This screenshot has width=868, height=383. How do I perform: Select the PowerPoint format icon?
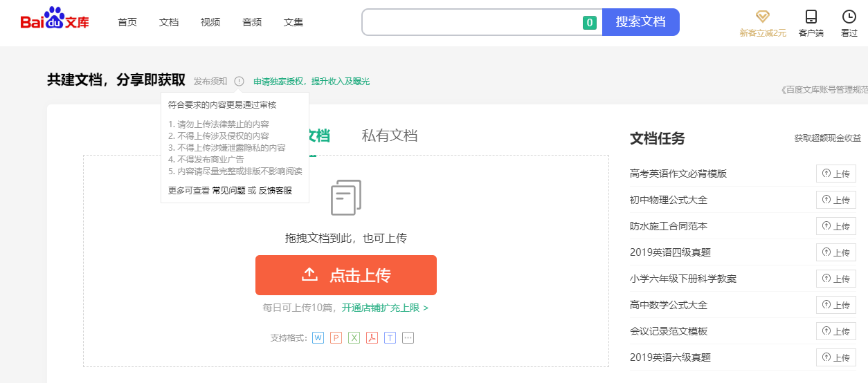tap(336, 338)
